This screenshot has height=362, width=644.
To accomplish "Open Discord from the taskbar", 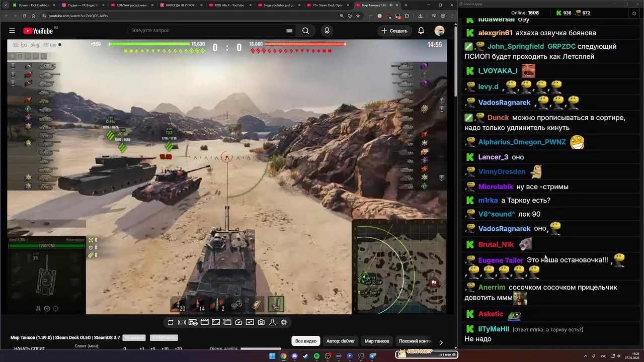I will coord(294,356).
